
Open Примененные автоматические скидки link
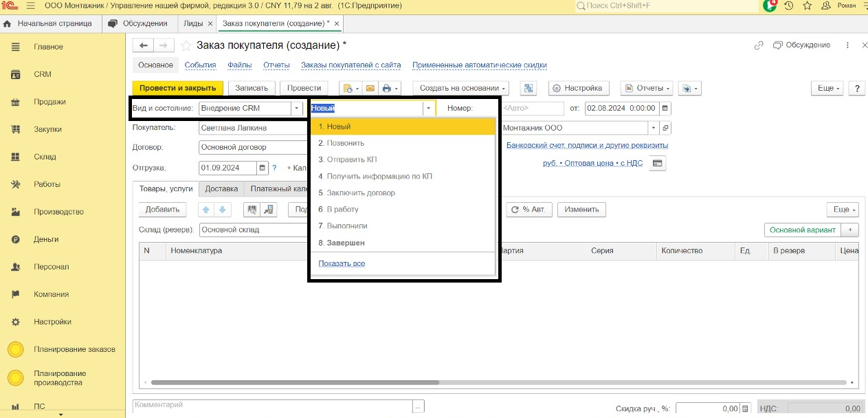480,65
